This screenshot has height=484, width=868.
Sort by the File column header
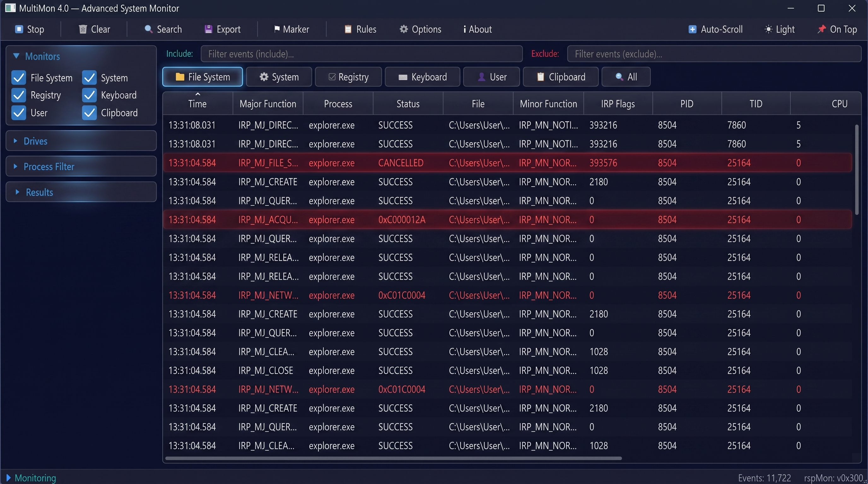(x=478, y=104)
